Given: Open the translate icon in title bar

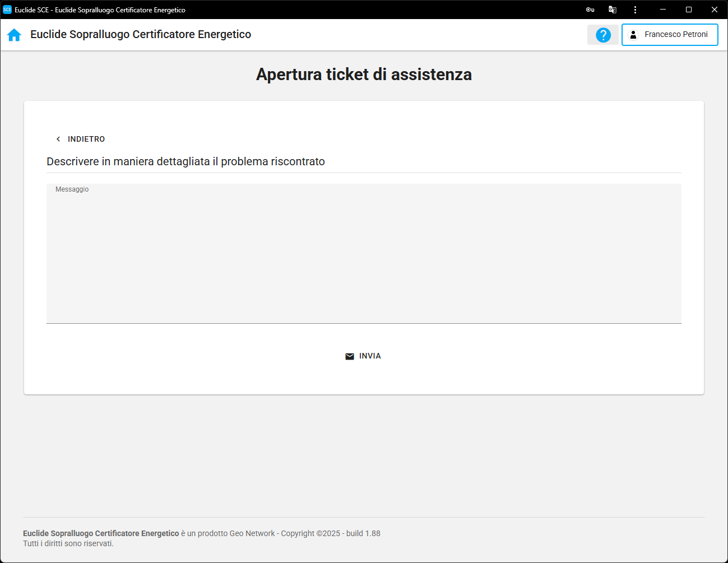Looking at the screenshot, I should click(x=613, y=10).
